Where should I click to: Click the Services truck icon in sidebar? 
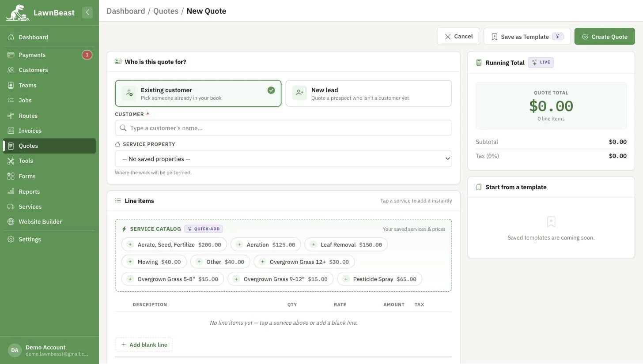pos(11,206)
